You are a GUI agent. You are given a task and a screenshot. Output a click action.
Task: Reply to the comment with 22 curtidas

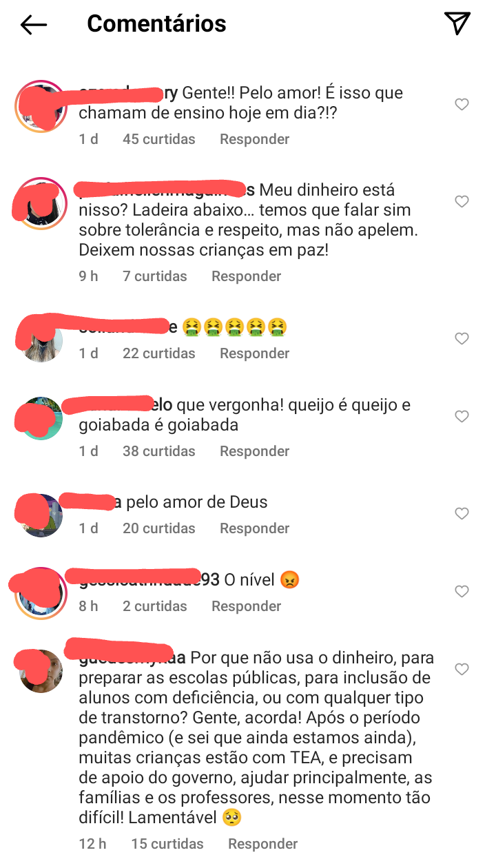click(x=254, y=353)
